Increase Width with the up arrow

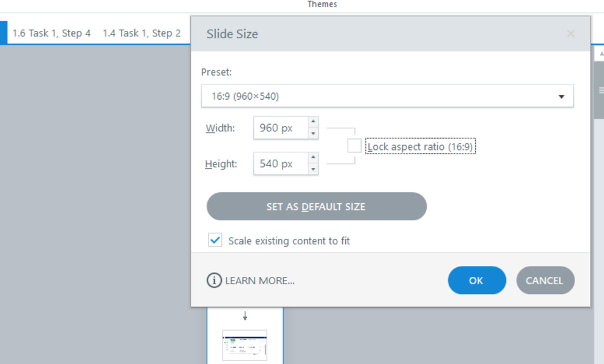click(313, 122)
